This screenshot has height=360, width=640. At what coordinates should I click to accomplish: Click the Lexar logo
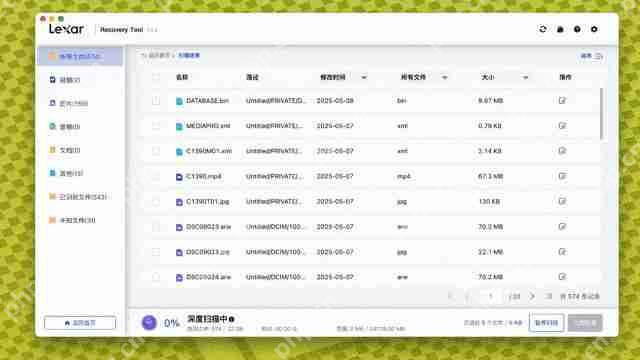pos(66,29)
